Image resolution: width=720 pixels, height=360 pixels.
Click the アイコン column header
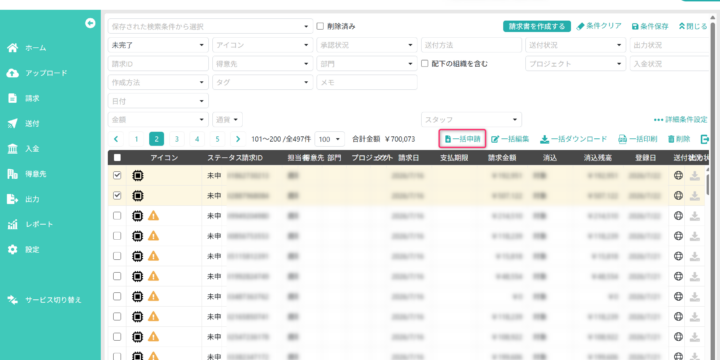(x=164, y=158)
